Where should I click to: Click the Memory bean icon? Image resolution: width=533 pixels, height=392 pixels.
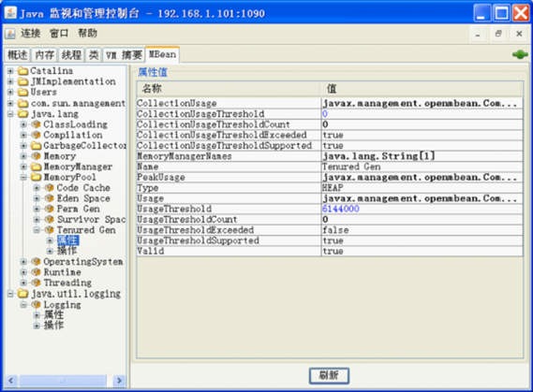[36, 156]
